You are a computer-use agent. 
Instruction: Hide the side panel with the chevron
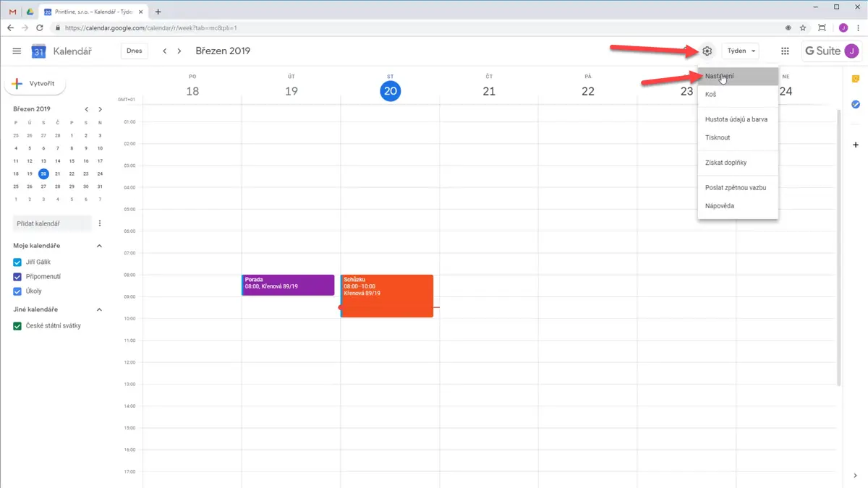(x=856, y=475)
